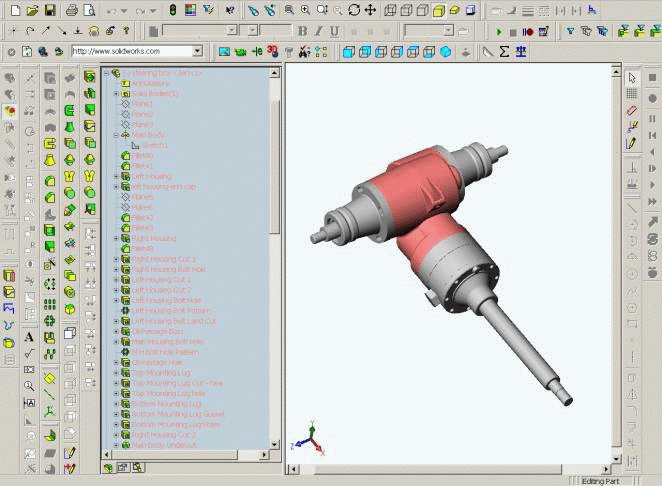Rebuild the model with traffic light icon

(172, 10)
